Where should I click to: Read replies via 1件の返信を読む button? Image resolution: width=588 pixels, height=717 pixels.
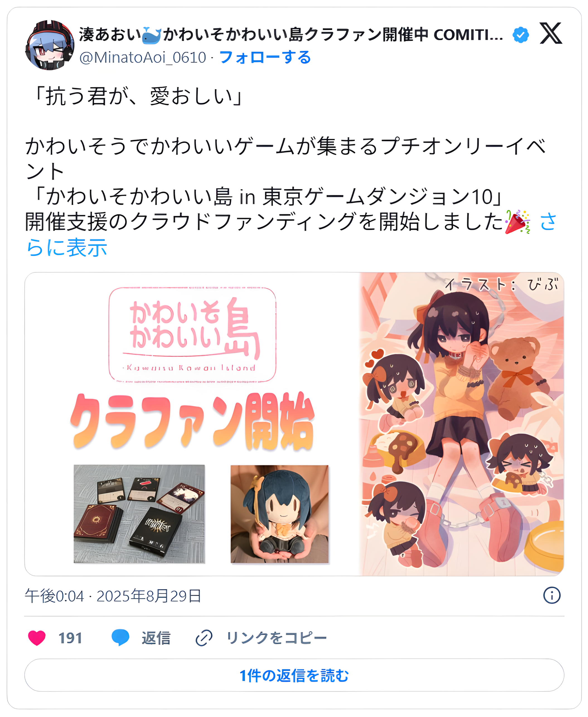click(x=294, y=675)
